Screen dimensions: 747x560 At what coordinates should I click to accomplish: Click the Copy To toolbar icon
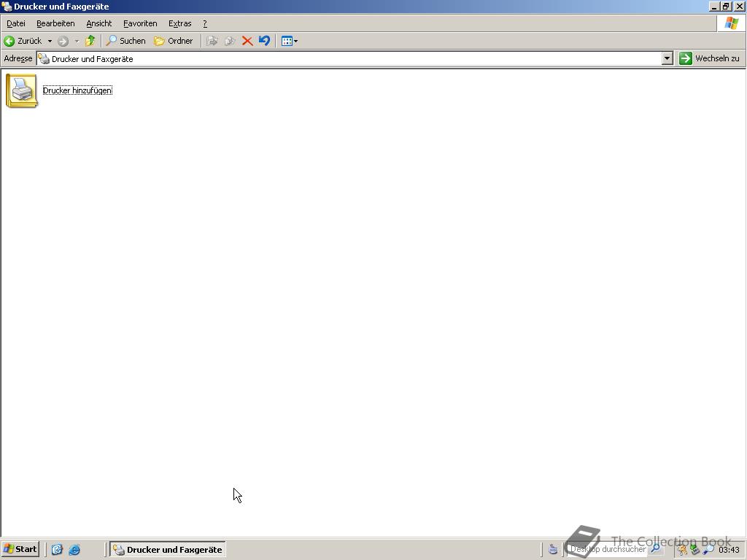click(x=230, y=41)
